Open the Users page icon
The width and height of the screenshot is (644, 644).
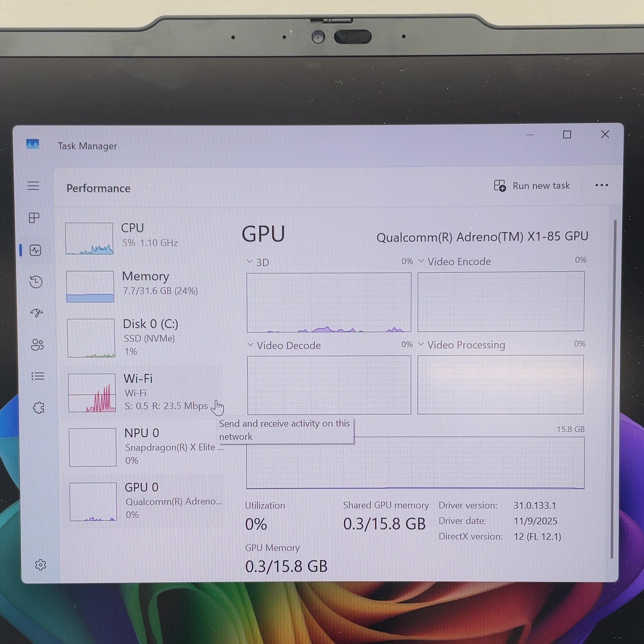[37, 344]
